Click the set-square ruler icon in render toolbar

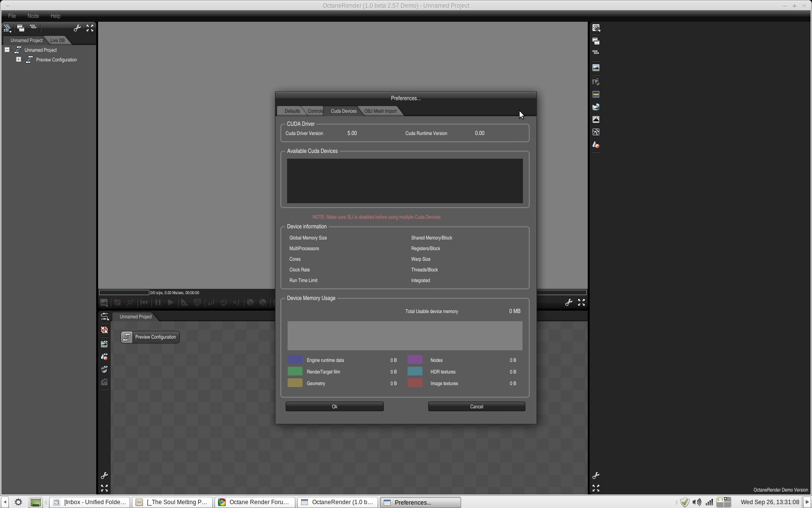pos(184,302)
